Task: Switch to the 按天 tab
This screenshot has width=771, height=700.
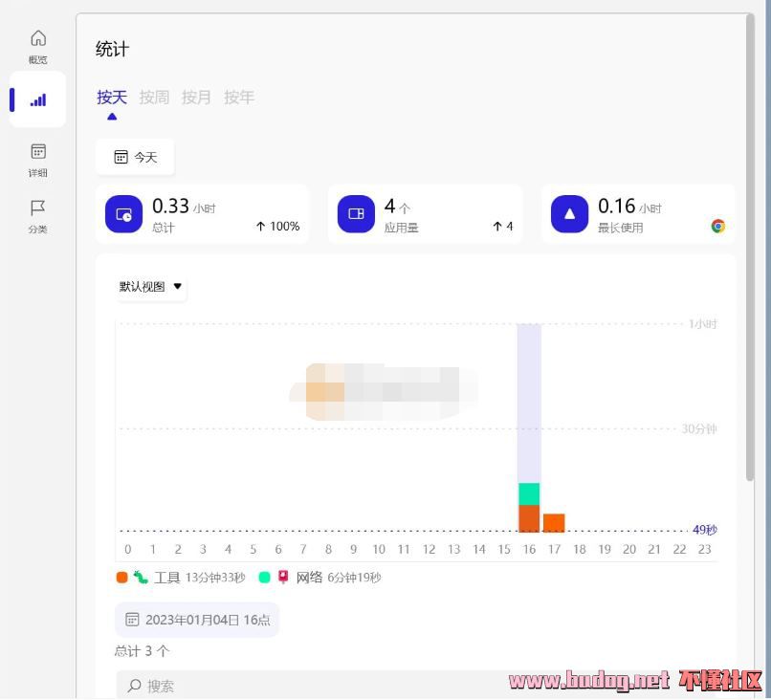Action: pyautogui.click(x=112, y=98)
